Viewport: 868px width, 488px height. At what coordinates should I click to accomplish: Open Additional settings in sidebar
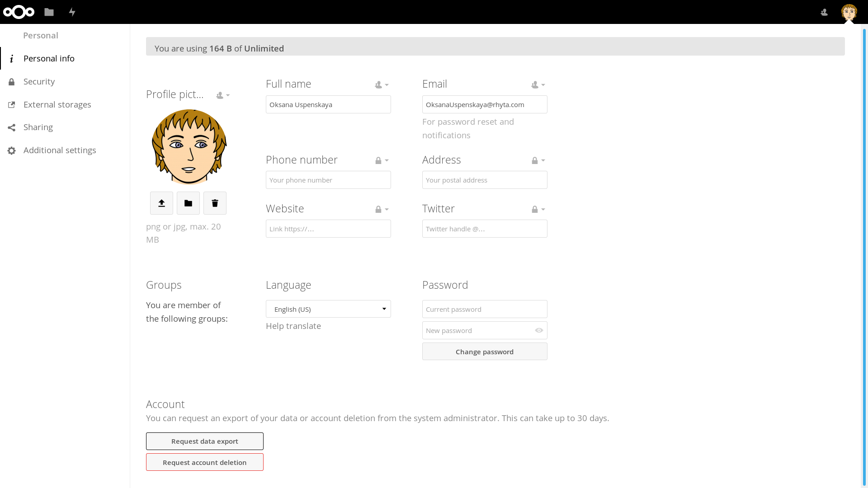click(60, 150)
